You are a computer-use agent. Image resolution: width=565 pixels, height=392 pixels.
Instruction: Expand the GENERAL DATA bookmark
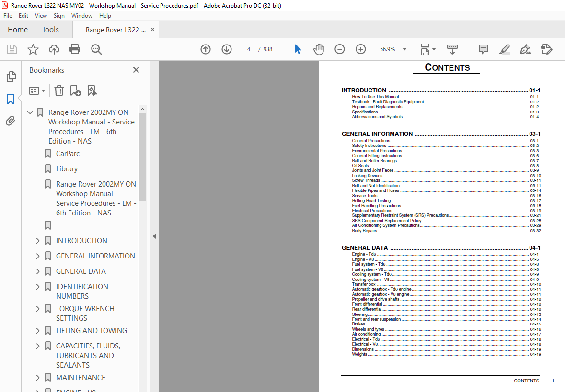point(38,271)
